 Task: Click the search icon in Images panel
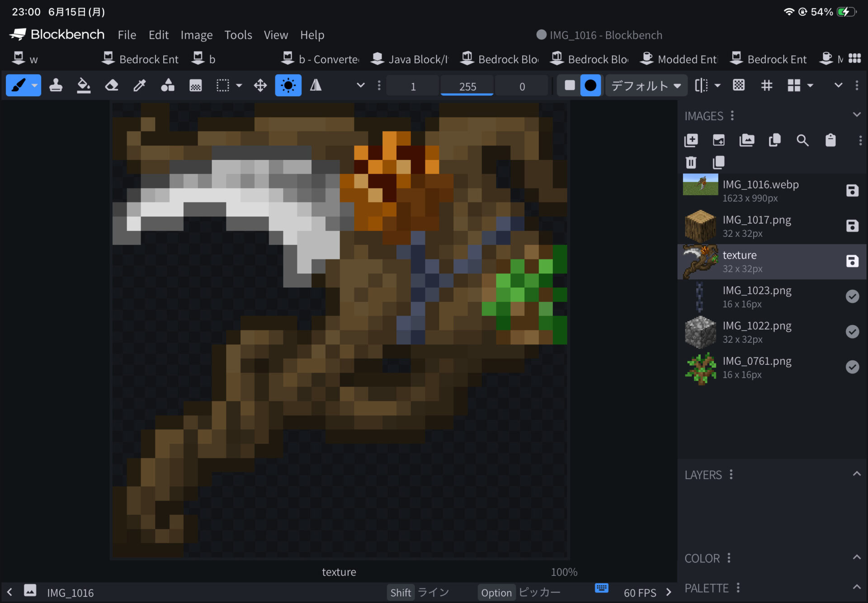(x=802, y=141)
